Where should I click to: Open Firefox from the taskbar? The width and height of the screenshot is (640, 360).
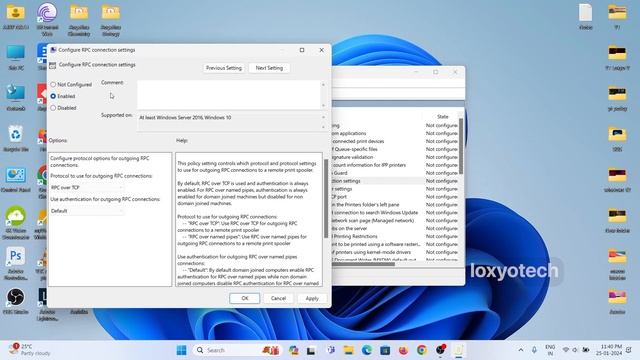(403, 350)
